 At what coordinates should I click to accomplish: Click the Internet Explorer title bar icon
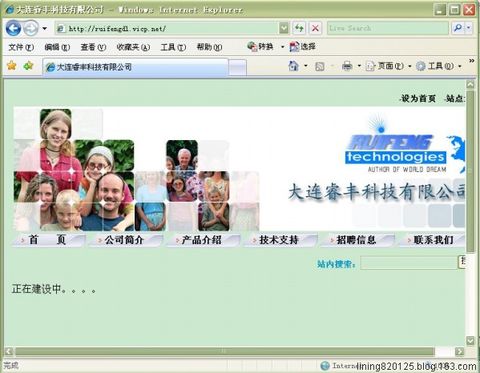tap(9, 9)
